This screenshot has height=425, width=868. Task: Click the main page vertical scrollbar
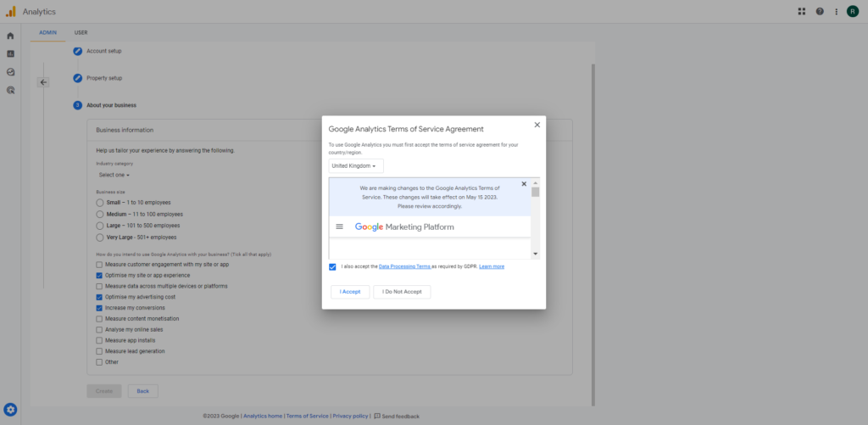[x=593, y=234]
